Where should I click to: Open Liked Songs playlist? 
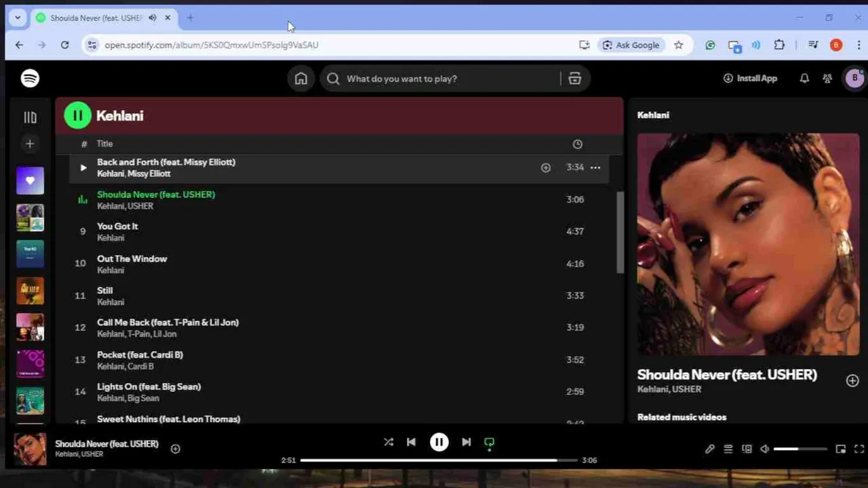click(x=30, y=181)
